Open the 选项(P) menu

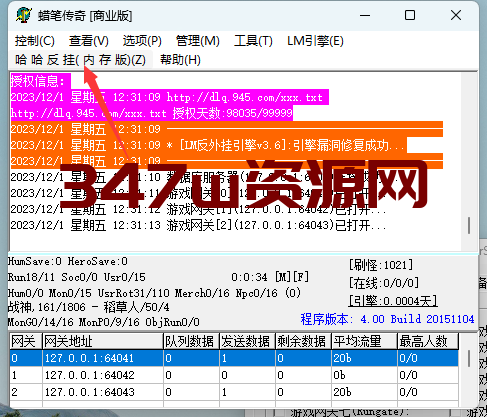(x=142, y=41)
